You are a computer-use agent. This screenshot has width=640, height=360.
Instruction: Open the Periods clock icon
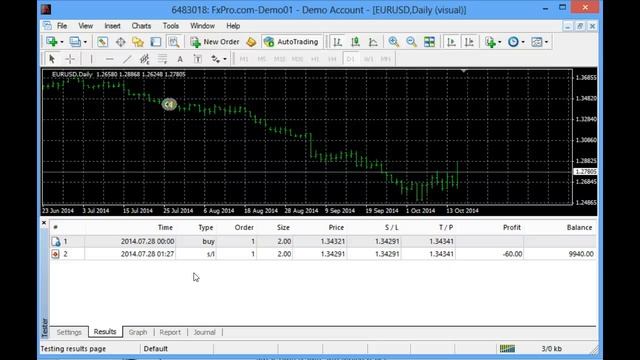[x=513, y=42]
